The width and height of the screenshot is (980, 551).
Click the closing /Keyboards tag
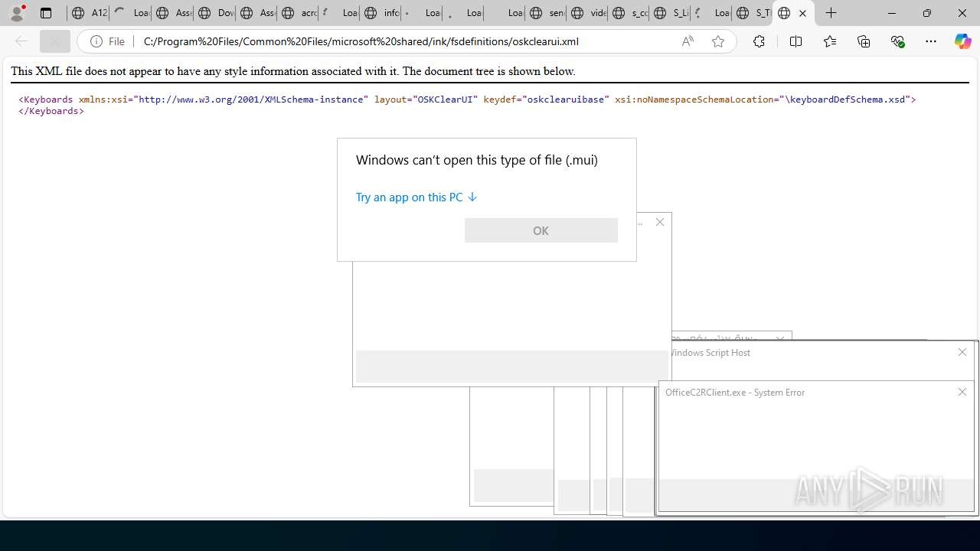point(51,111)
